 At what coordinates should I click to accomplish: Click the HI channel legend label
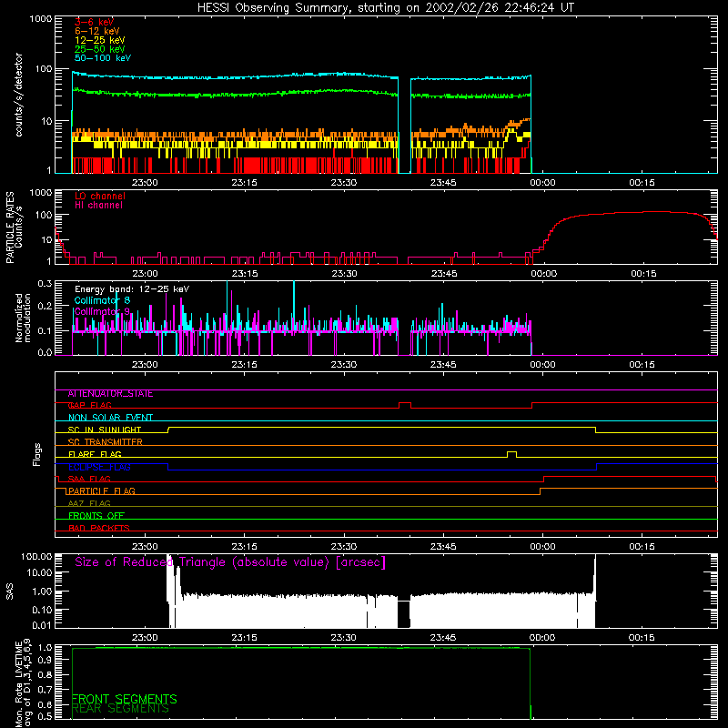[99, 206]
